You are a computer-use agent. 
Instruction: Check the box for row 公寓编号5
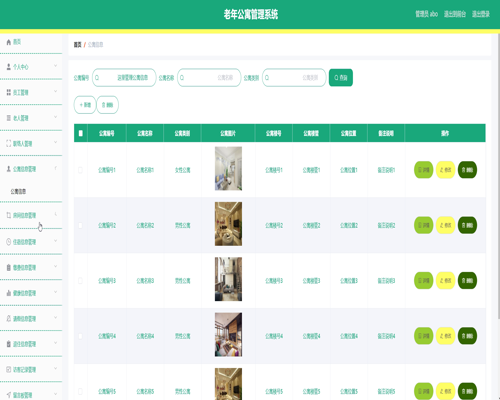[80, 391]
